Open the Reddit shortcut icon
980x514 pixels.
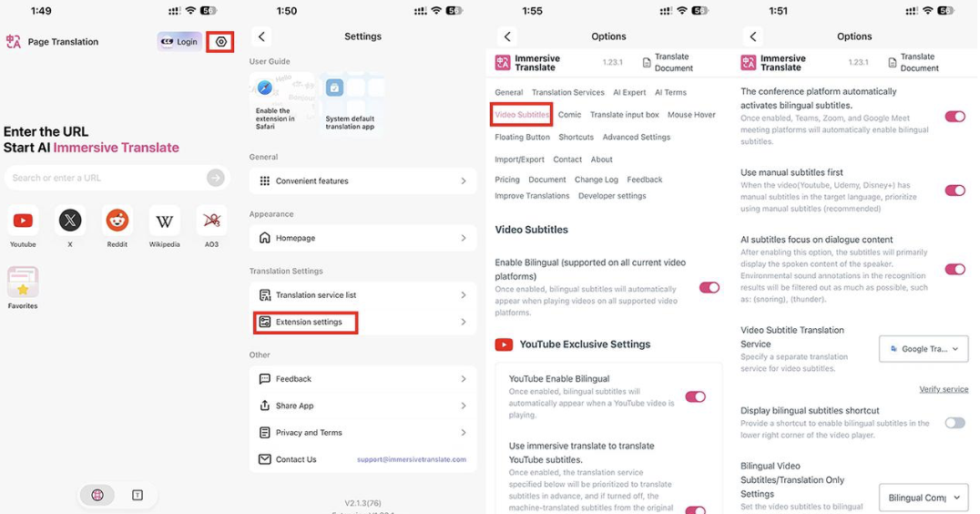coord(117,221)
